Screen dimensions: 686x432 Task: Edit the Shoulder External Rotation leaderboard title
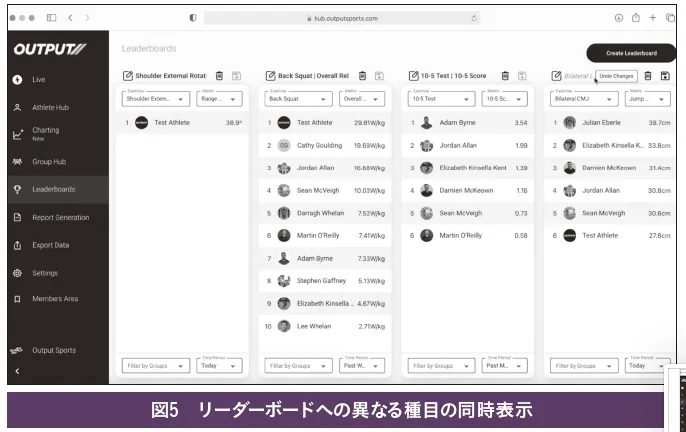[127, 76]
